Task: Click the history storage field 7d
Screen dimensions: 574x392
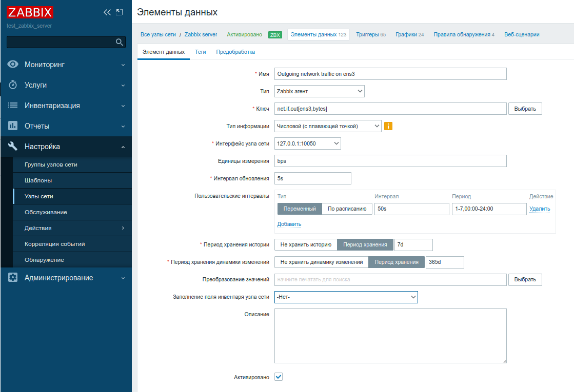Action: [413, 244]
